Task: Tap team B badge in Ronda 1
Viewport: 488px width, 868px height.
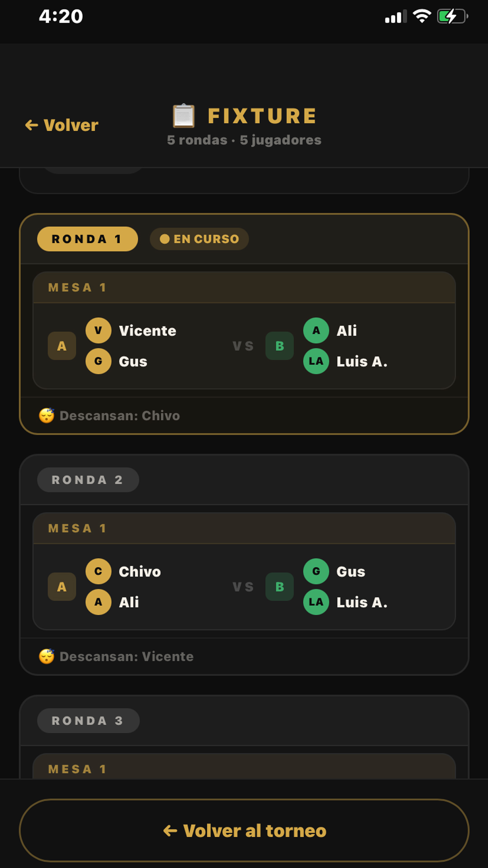Action: coord(280,346)
